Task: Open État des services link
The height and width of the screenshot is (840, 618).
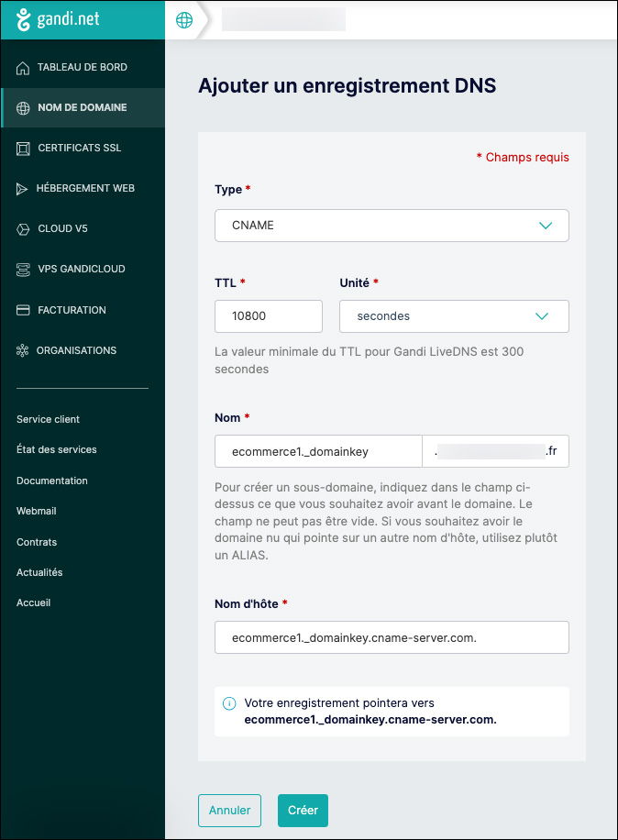Action: pyautogui.click(x=57, y=449)
